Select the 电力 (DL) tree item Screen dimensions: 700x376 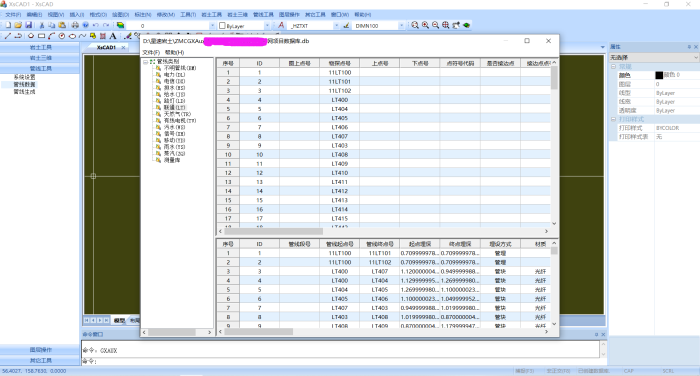(x=175, y=75)
